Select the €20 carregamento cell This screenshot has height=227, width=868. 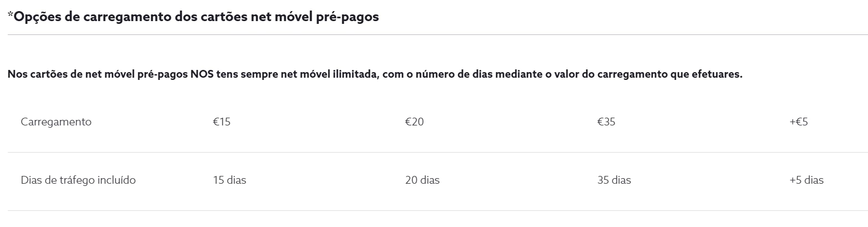point(414,122)
